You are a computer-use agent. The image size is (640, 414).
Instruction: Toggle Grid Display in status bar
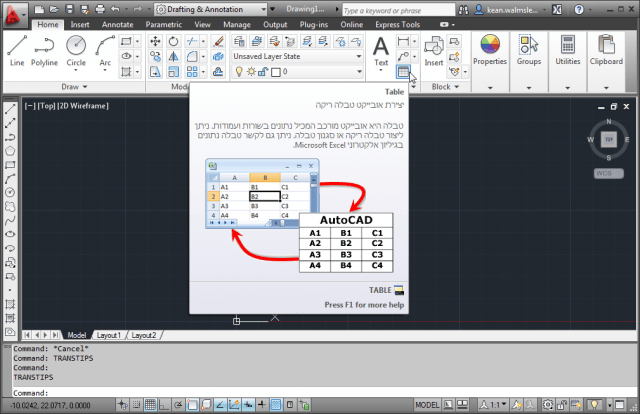point(150,405)
